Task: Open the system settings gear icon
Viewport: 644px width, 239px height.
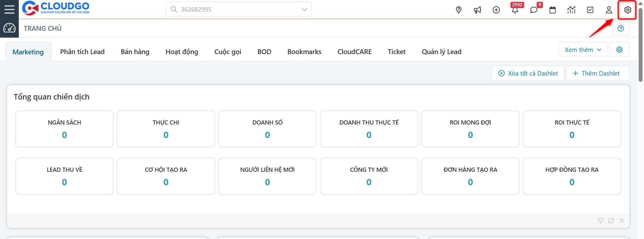Action: click(628, 10)
